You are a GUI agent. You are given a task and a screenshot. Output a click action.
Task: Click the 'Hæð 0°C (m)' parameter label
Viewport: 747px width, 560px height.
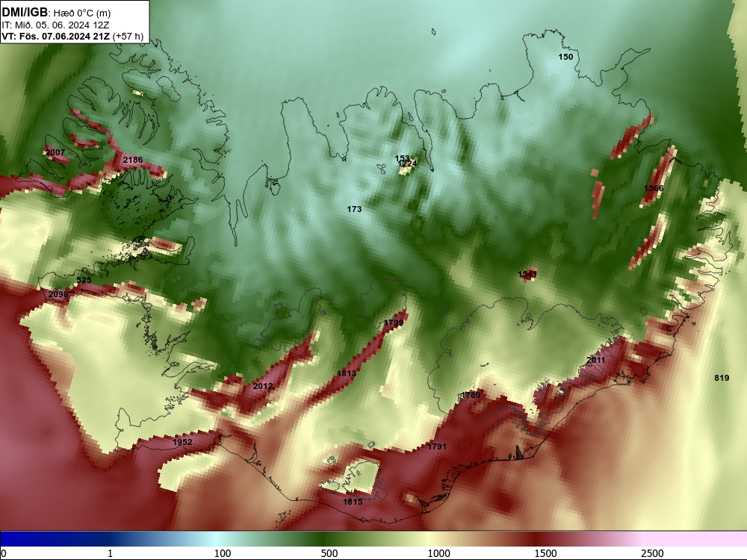click(x=82, y=13)
